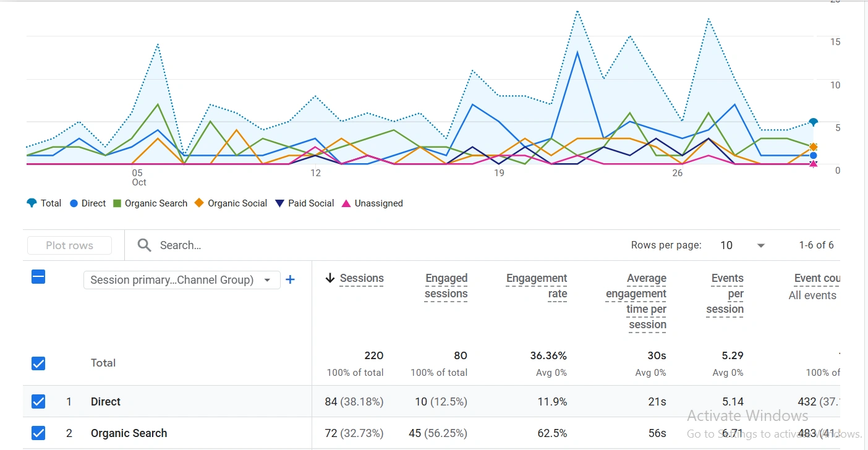868x450 pixels.
Task: Uncheck the Organic Search row checkbox
Action: 38,433
